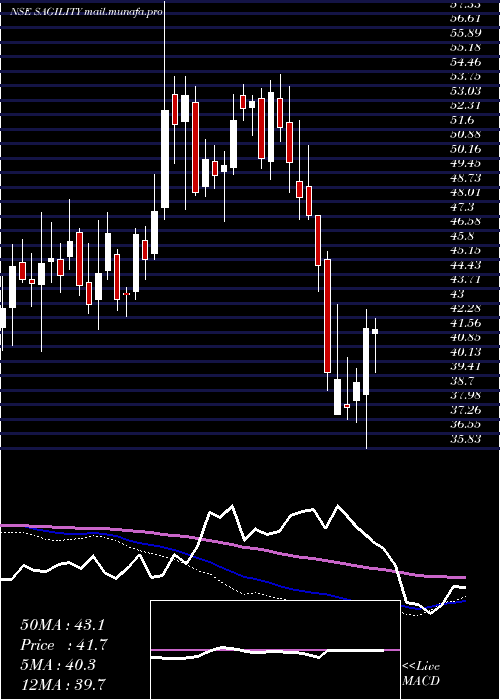Click the 42.28 price axis label
The image size is (500, 700).
point(466,308)
